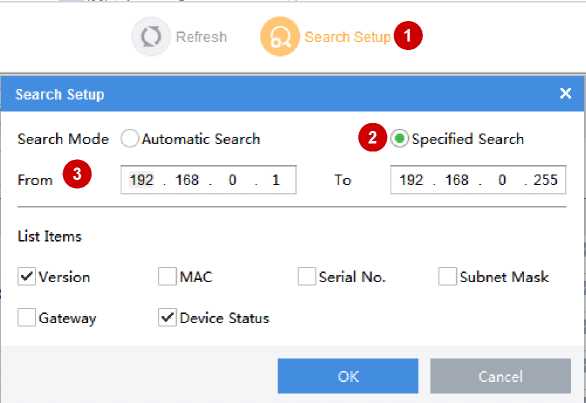Untick the Device Status checkbox
This screenshot has width=586, height=403.
[x=167, y=317]
